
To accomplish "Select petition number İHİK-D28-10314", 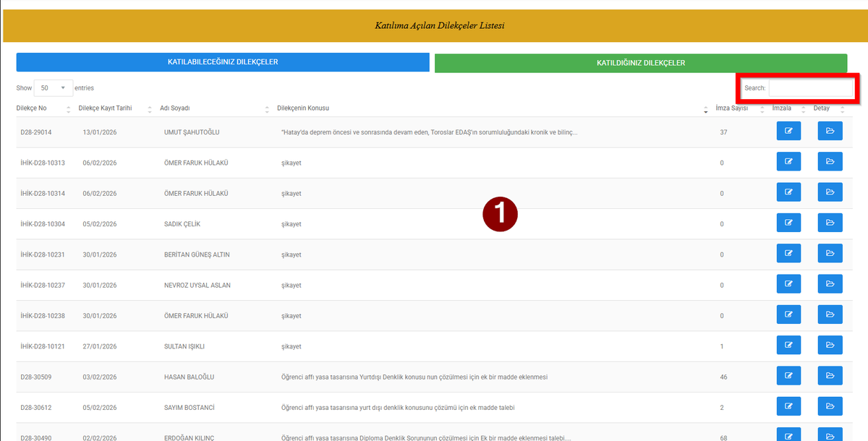I will point(43,193).
